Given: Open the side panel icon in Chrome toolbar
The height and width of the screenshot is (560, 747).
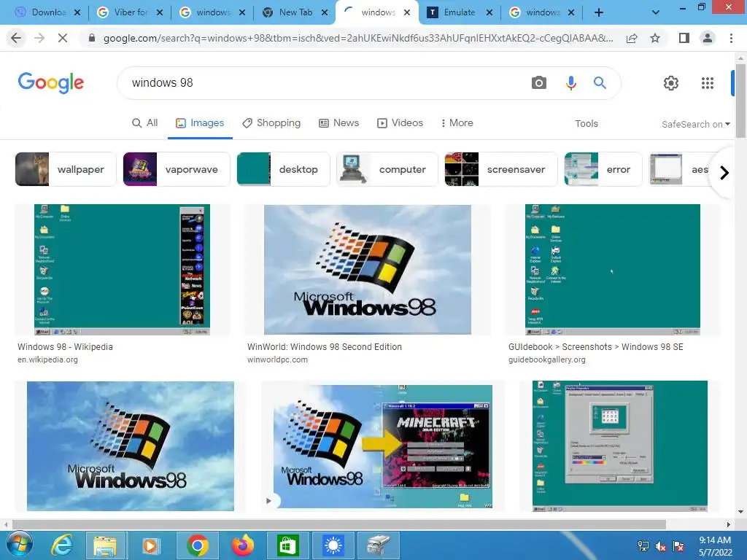Looking at the screenshot, I should tap(684, 38).
